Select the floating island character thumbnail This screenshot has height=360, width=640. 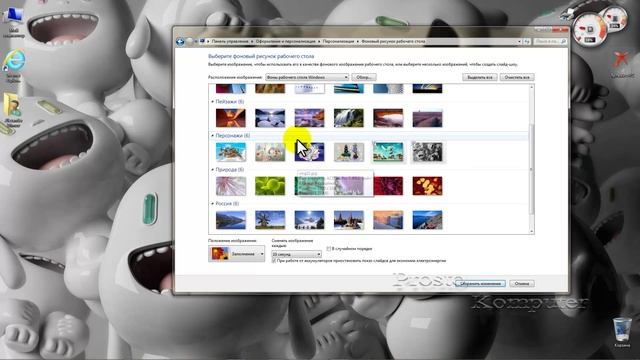pos(231,152)
